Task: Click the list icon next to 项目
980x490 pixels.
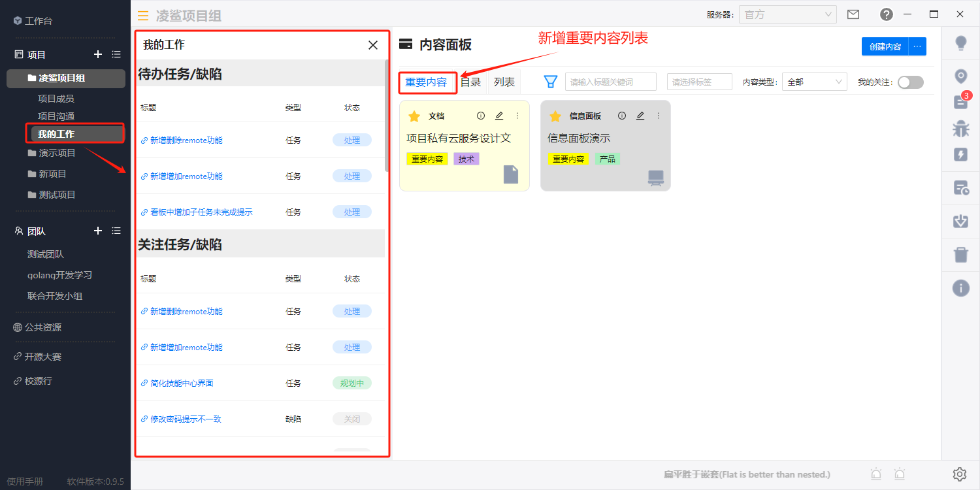Action: (116, 54)
